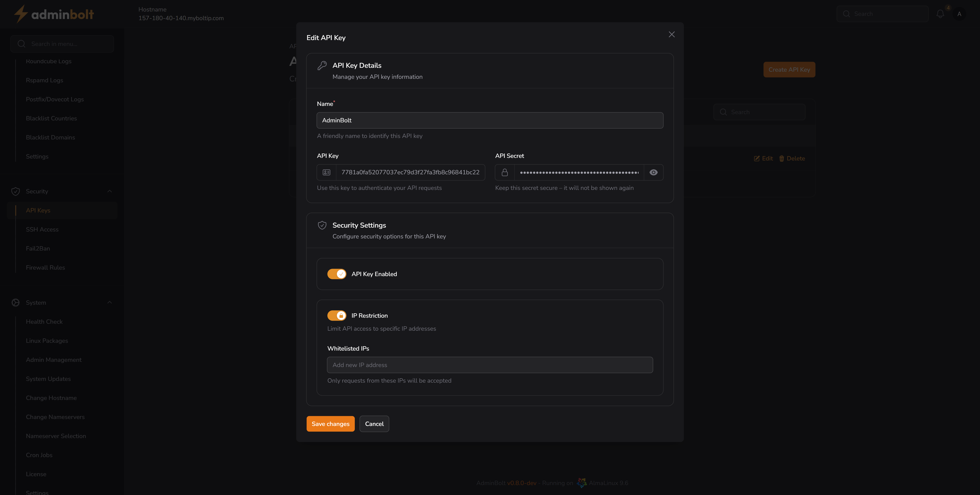Reveal the API Secret with the eye toggle
This screenshot has width=980, height=495.
(654, 172)
